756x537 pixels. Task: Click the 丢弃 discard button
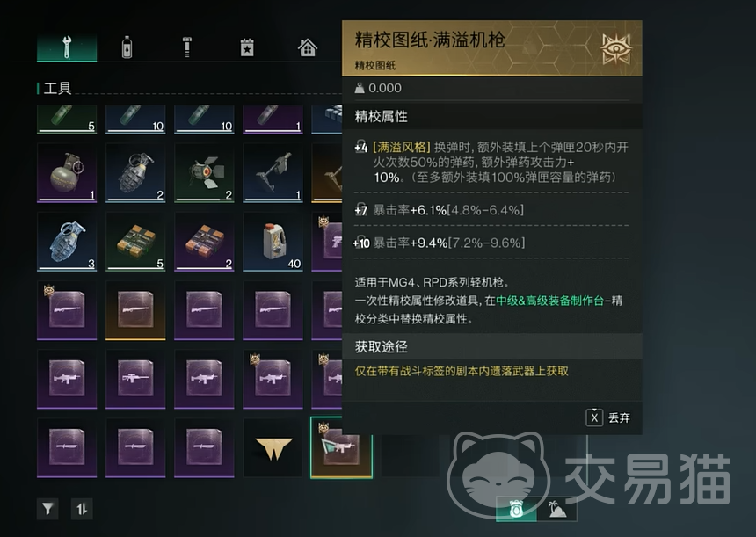[x=608, y=417]
